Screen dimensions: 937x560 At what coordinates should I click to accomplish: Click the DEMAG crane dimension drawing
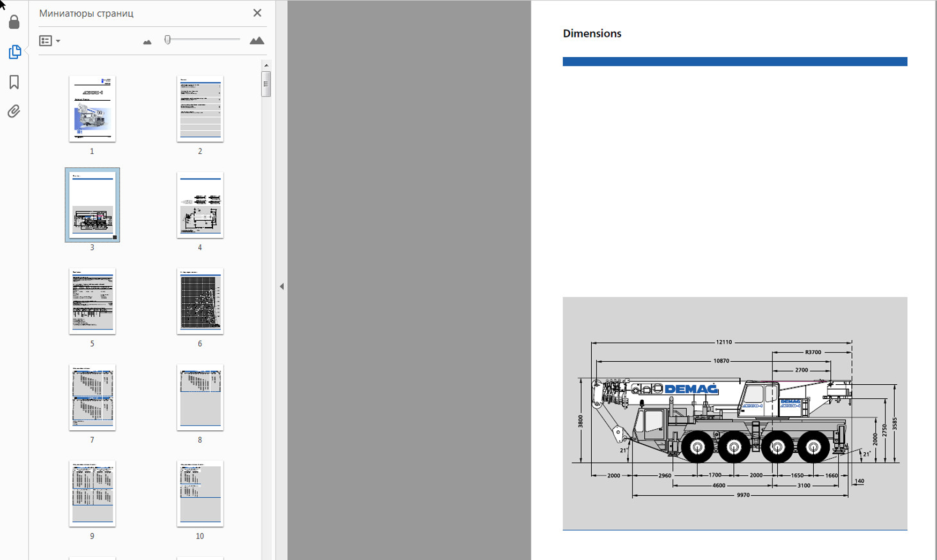(734, 418)
